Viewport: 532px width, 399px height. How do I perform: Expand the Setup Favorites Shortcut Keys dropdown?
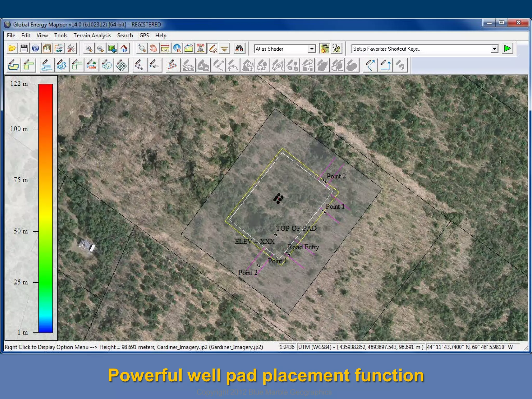pyautogui.click(x=494, y=49)
